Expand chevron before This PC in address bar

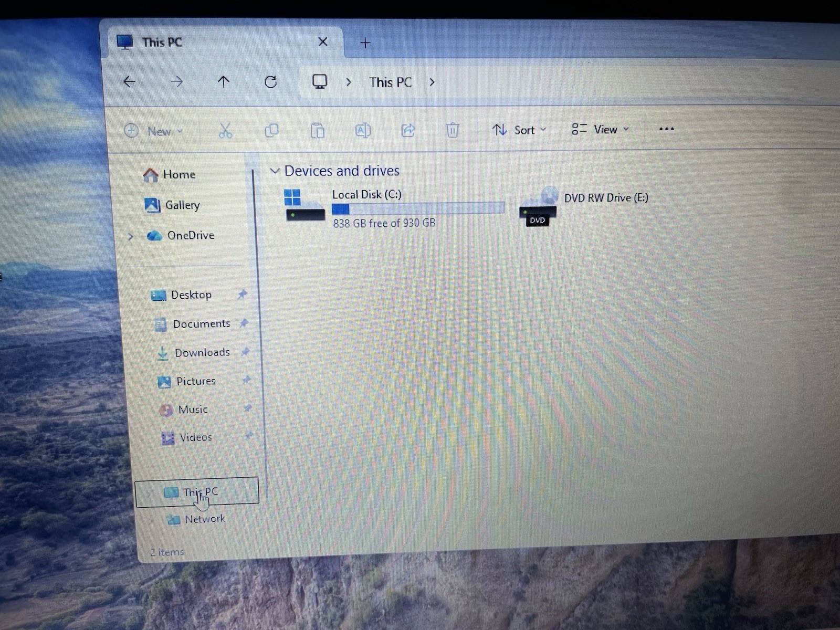click(x=348, y=82)
